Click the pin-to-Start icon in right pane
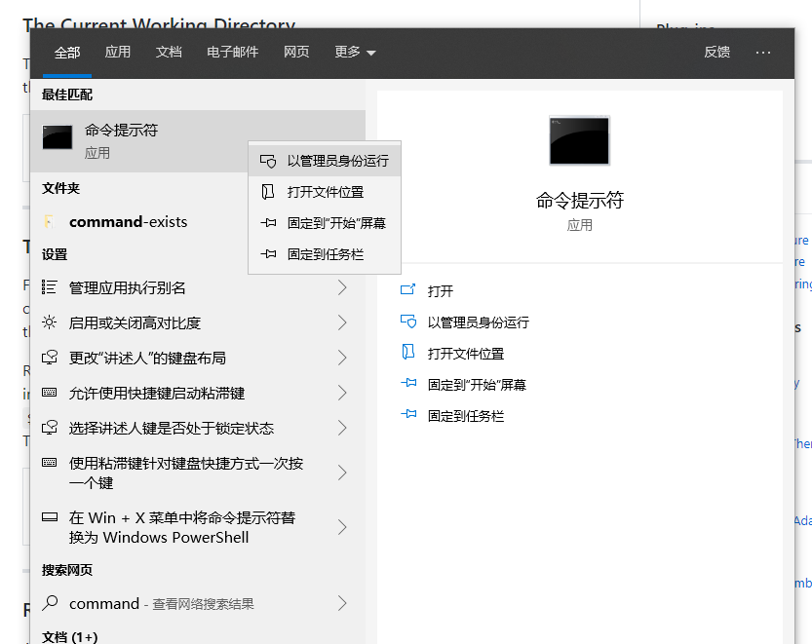The image size is (812, 644). [408, 384]
